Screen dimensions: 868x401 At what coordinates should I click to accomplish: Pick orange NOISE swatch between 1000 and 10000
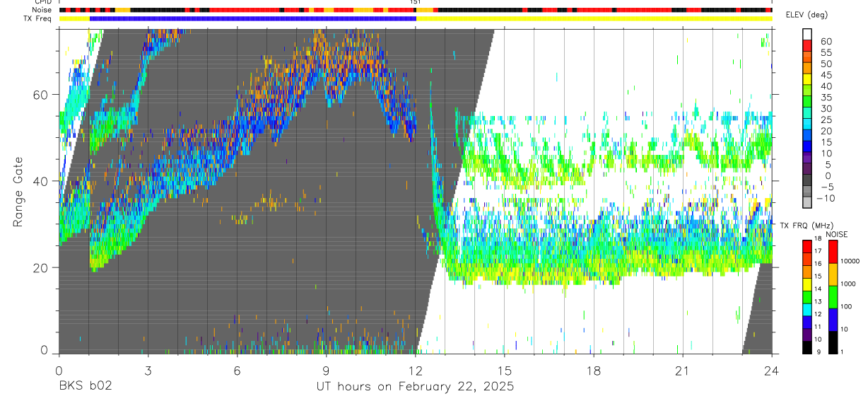(833, 274)
